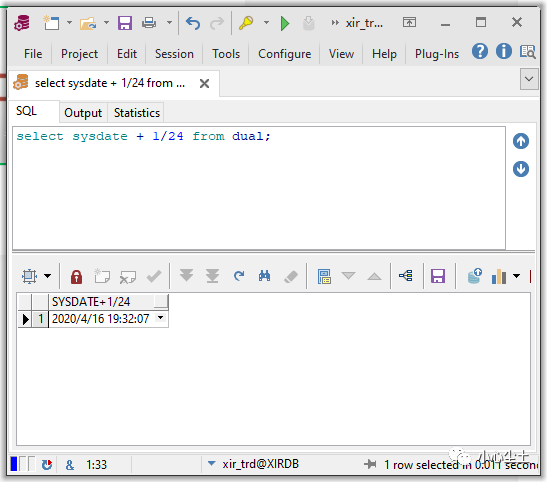The height and width of the screenshot is (482, 547).
Task: Execute the query with green play button
Action: 285,23
